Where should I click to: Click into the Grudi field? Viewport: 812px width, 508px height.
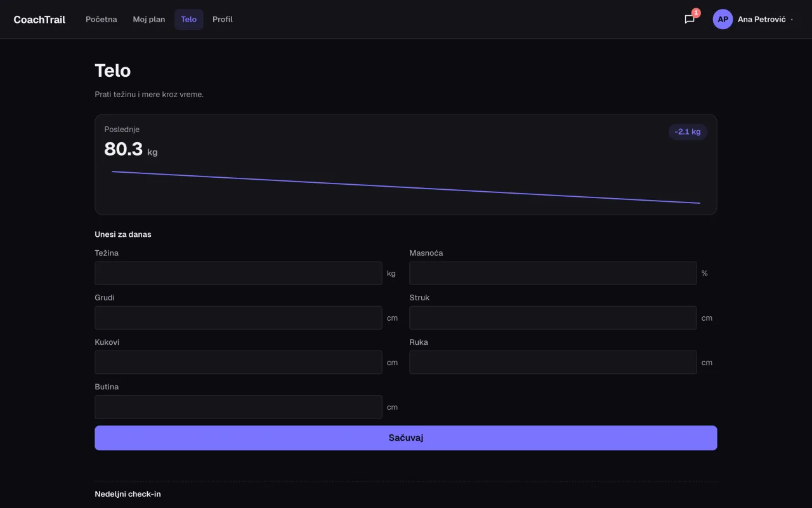(x=239, y=317)
